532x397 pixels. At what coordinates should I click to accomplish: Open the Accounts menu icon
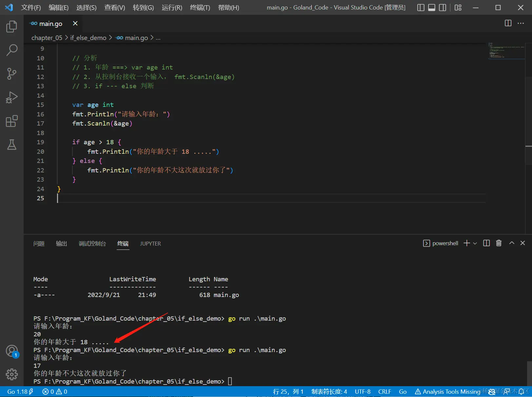(12, 351)
